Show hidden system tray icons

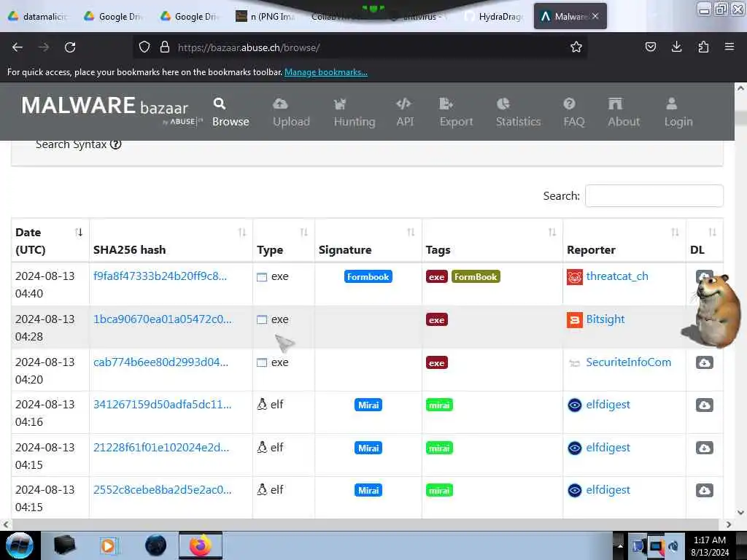(x=620, y=545)
